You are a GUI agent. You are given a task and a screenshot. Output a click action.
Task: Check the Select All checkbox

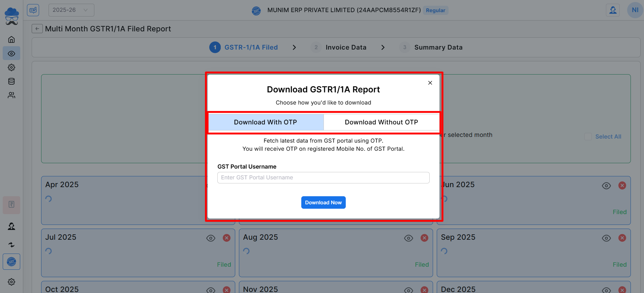click(588, 137)
